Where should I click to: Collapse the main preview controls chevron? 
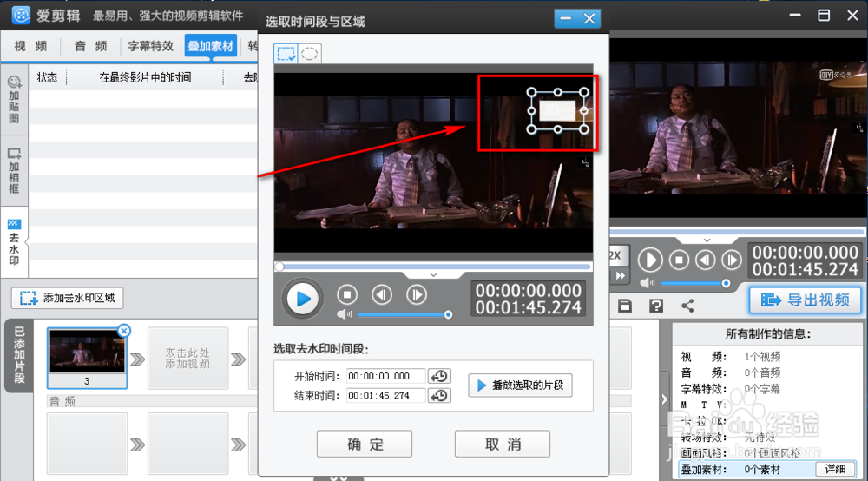pyautogui.click(x=707, y=240)
